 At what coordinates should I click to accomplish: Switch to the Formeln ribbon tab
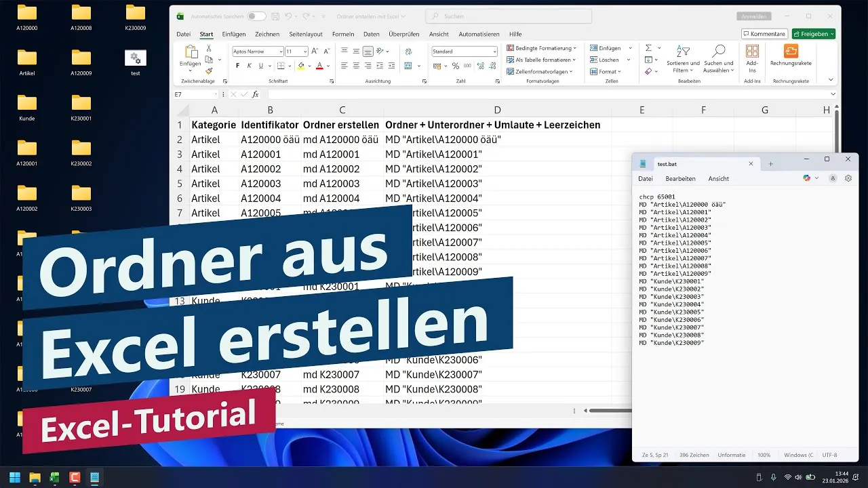342,34
